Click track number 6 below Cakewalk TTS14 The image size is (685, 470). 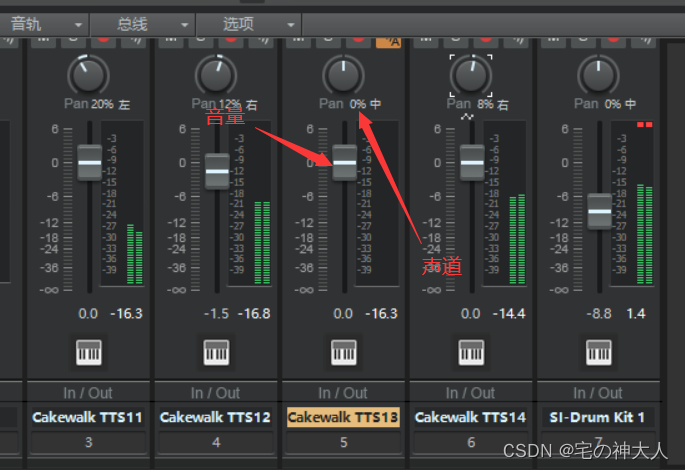click(x=471, y=442)
